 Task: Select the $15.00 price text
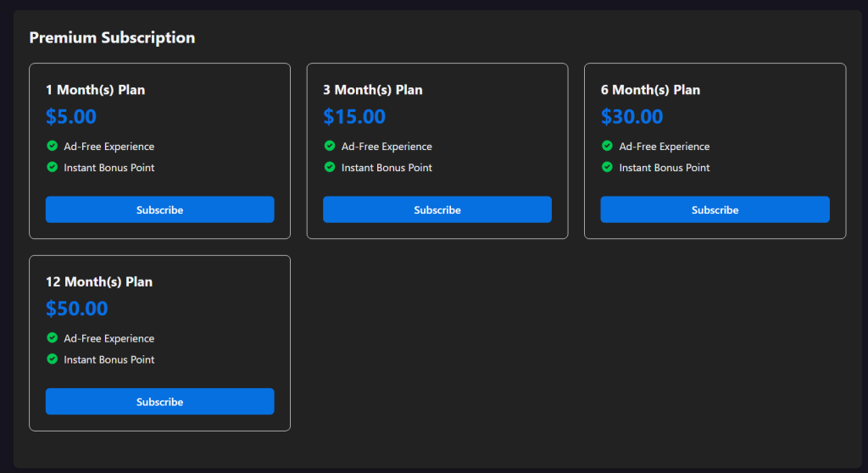pyautogui.click(x=354, y=117)
